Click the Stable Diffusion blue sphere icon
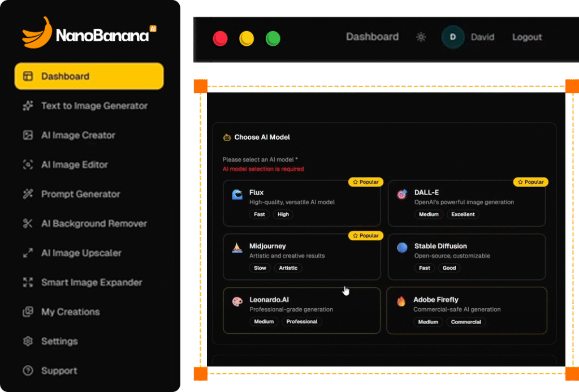Image resolution: width=579 pixels, height=392 pixels. tap(401, 248)
